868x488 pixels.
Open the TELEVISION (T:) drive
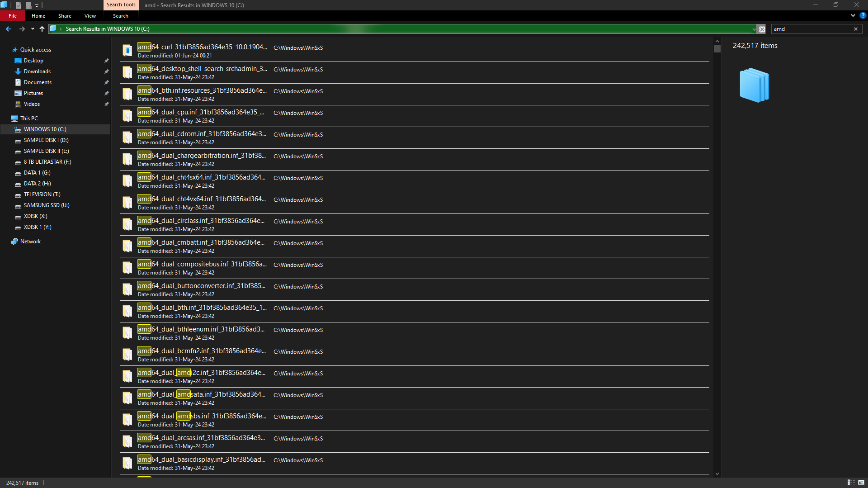coord(42,194)
